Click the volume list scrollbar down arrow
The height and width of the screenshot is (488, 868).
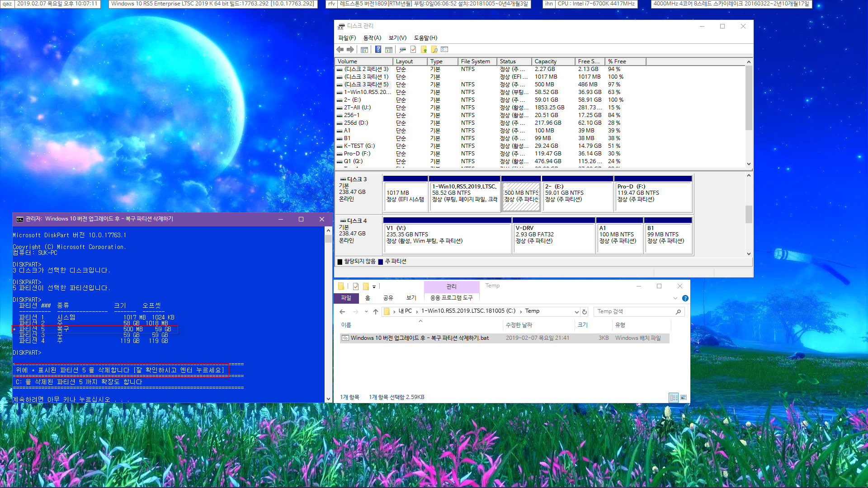749,164
